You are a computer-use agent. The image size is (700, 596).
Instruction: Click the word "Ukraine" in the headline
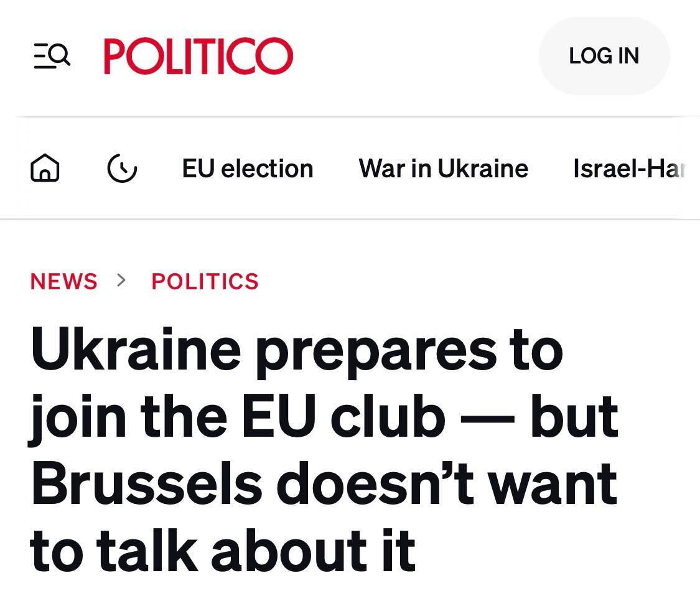coord(135,350)
